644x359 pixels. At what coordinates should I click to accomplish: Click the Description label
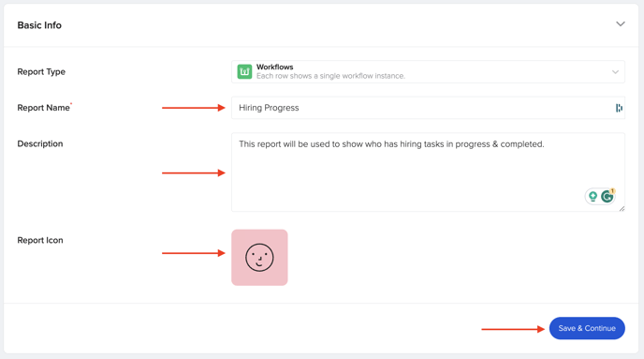[x=40, y=143]
